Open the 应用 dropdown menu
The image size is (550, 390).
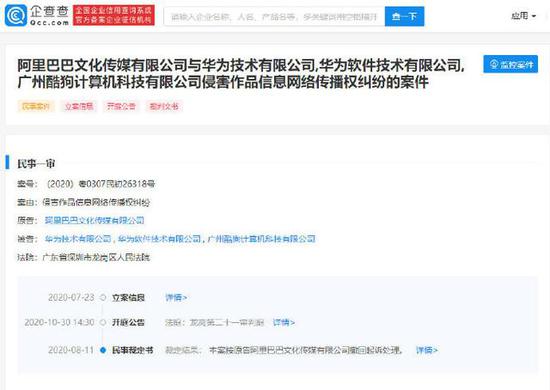[523, 16]
